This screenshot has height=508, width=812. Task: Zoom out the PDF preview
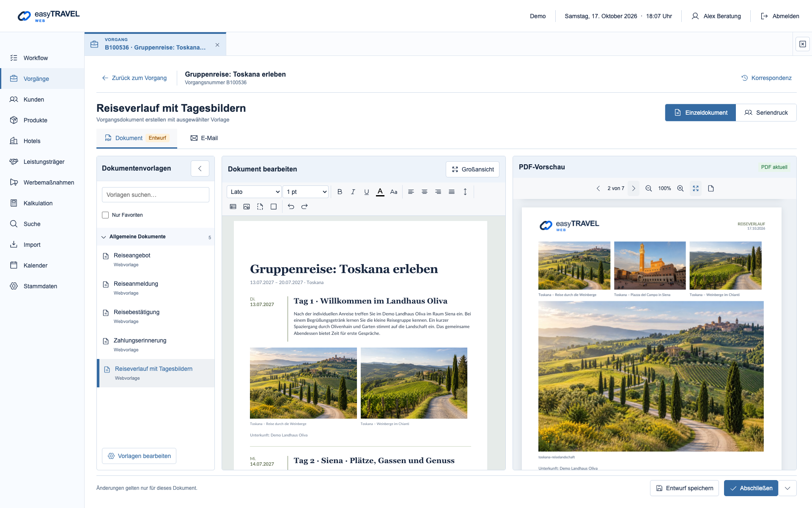(648, 188)
